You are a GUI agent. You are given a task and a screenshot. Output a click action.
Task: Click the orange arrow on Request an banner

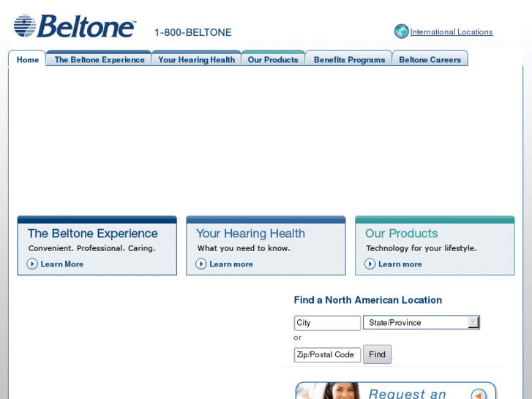479,395
